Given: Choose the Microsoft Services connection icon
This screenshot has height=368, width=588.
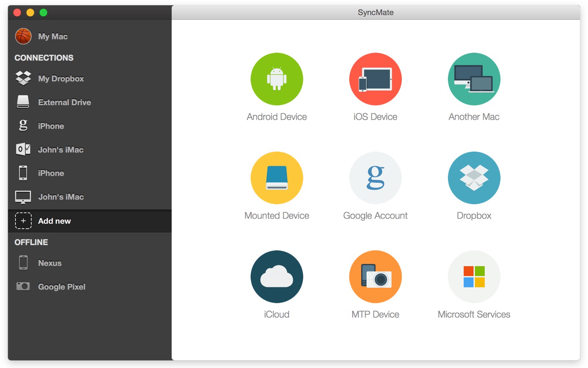Looking at the screenshot, I should pyautogui.click(x=473, y=276).
